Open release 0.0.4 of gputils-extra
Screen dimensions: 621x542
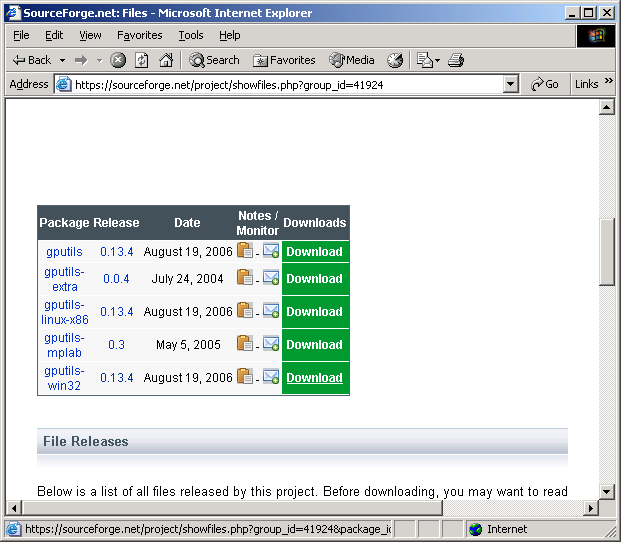116,279
